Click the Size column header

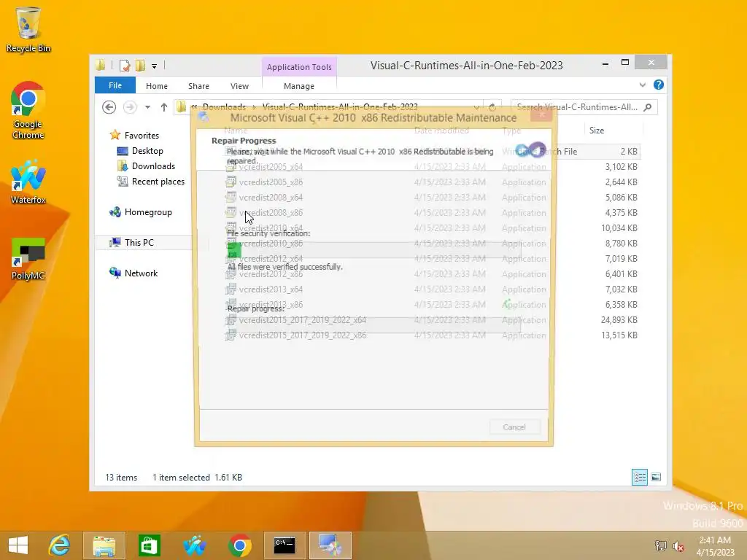pyautogui.click(x=613, y=131)
